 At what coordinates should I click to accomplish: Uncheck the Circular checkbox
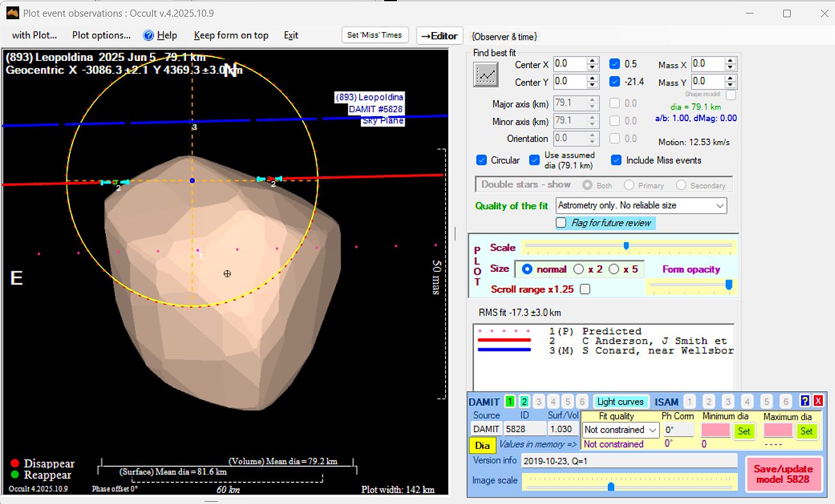[x=482, y=160]
